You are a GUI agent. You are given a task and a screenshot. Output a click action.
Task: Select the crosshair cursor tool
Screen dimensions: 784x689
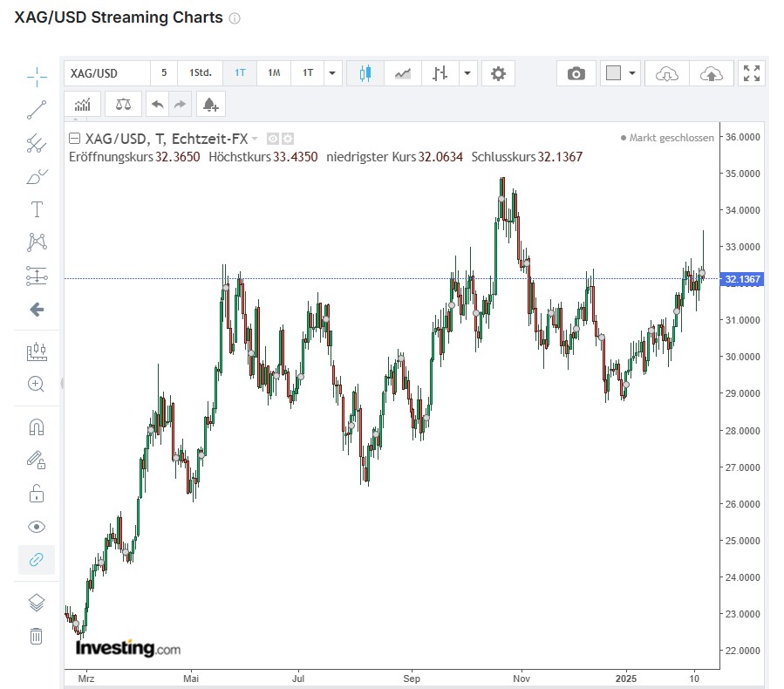37,77
